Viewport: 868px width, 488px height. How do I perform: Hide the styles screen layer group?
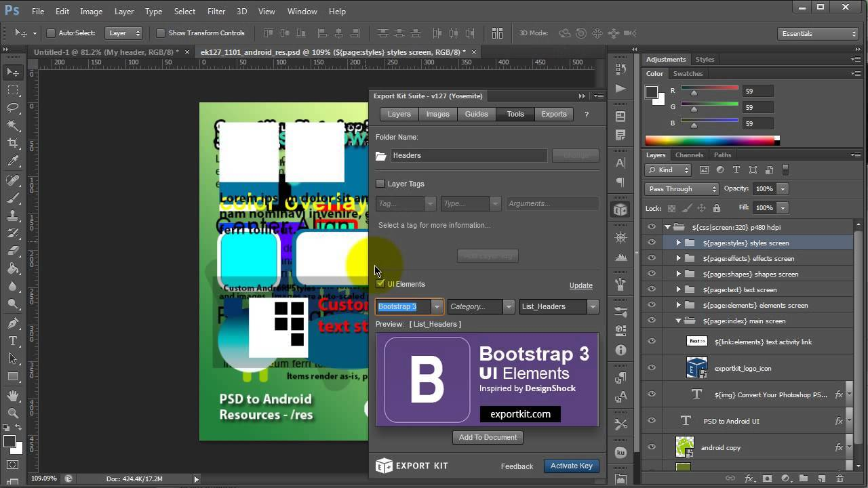[652, 243]
